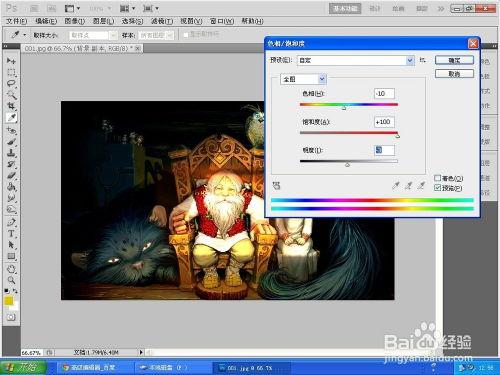The image size is (500, 375).
Task: Select the Blur tool
Action: tap(11, 198)
